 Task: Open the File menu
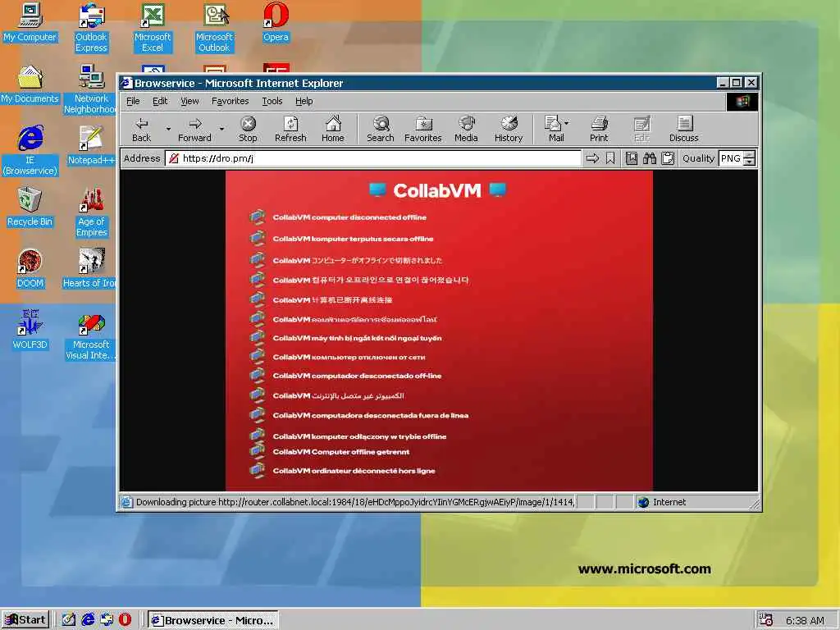[x=133, y=101]
